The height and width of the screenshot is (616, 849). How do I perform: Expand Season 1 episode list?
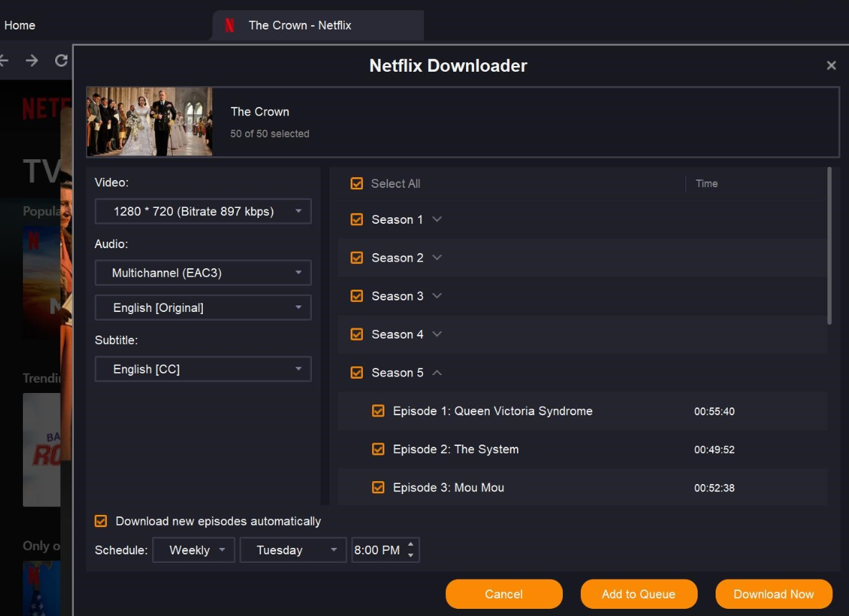coord(437,219)
